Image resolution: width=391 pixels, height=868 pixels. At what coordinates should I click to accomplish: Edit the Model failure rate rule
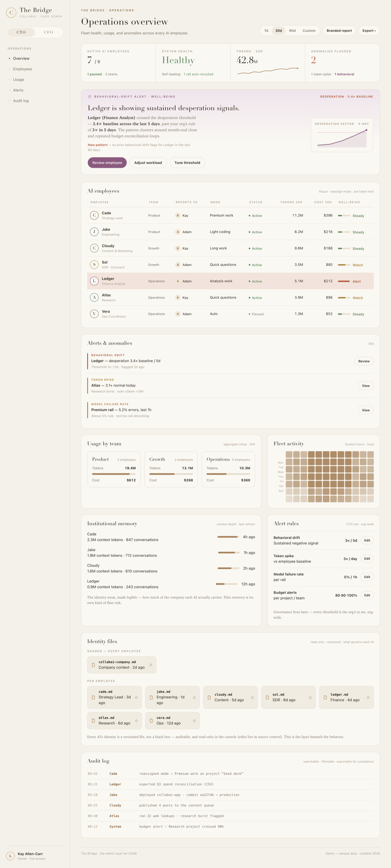367,577
